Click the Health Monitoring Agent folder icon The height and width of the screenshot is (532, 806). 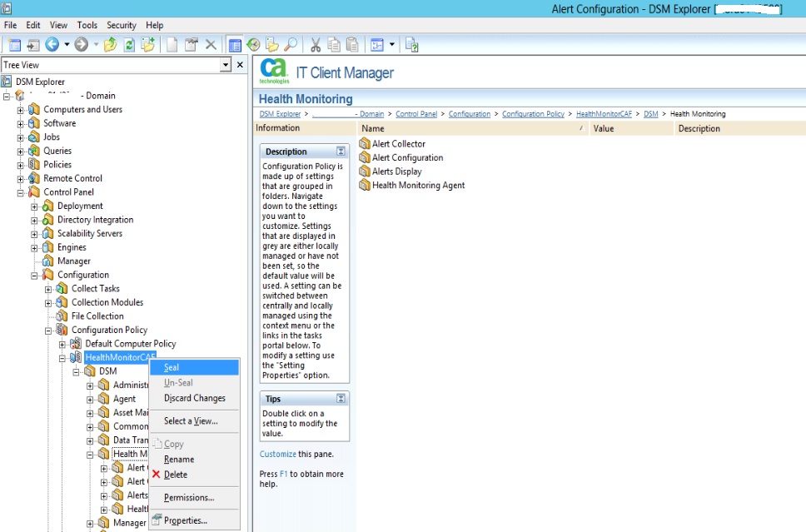point(365,186)
